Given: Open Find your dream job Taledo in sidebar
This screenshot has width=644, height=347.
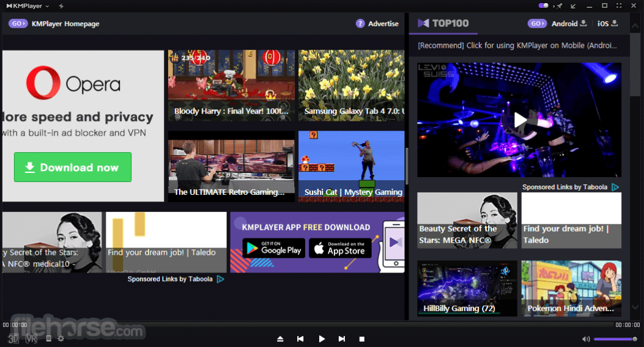Looking at the screenshot, I should click(571, 221).
